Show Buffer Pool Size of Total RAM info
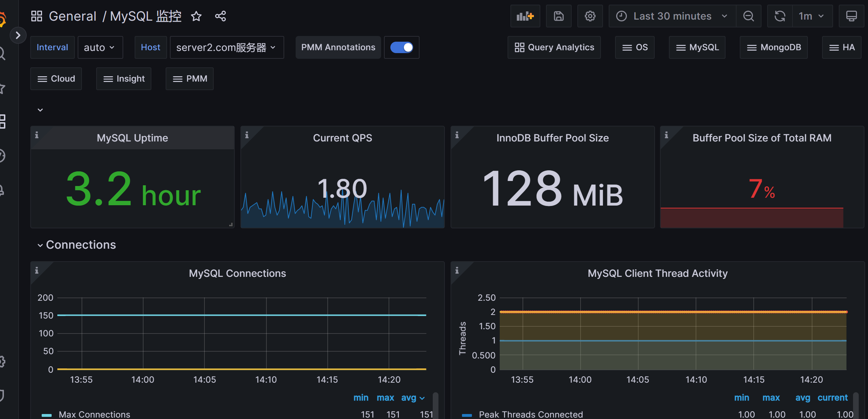Screen dimensions: 868x419 click(666, 135)
